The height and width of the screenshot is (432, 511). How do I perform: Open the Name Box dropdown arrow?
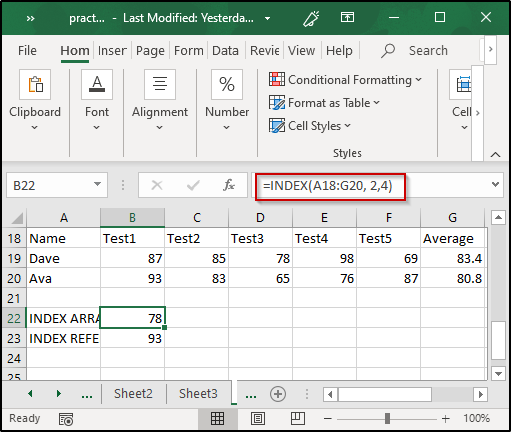click(x=97, y=184)
